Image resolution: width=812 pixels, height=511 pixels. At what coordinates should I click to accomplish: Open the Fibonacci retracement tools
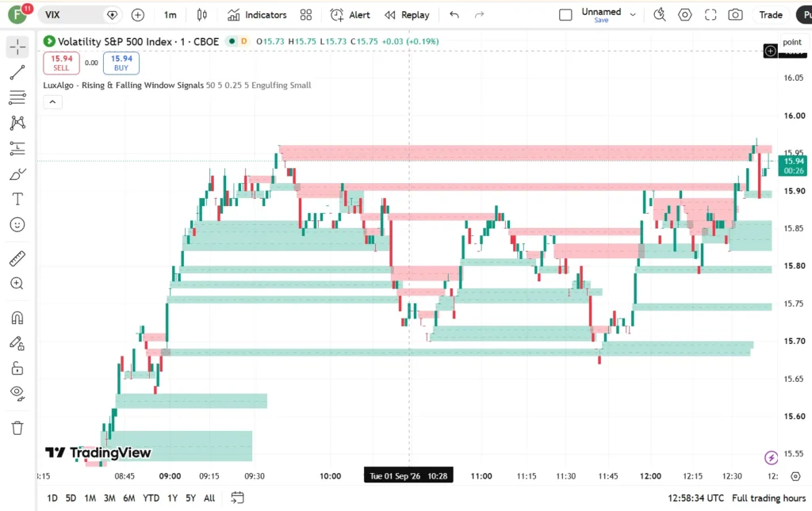pos(17,97)
